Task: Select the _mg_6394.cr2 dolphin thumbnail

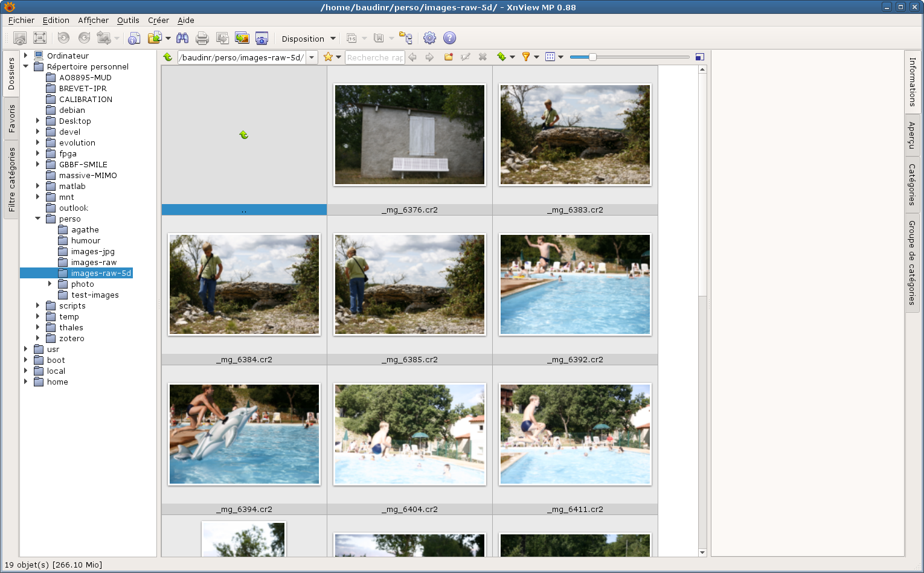Action: tap(244, 434)
